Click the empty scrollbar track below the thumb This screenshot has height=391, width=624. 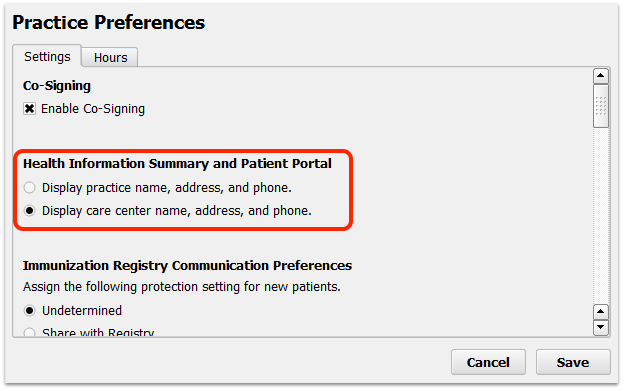point(601,216)
